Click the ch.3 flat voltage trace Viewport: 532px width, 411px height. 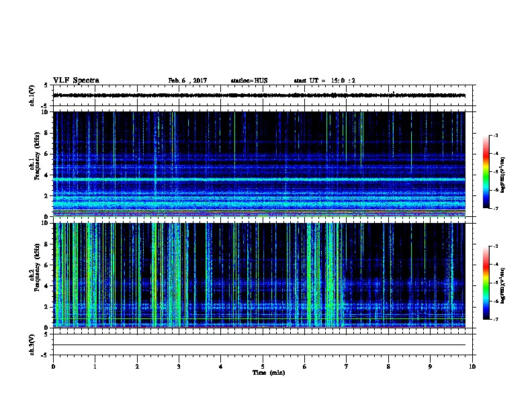[x=259, y=345]
